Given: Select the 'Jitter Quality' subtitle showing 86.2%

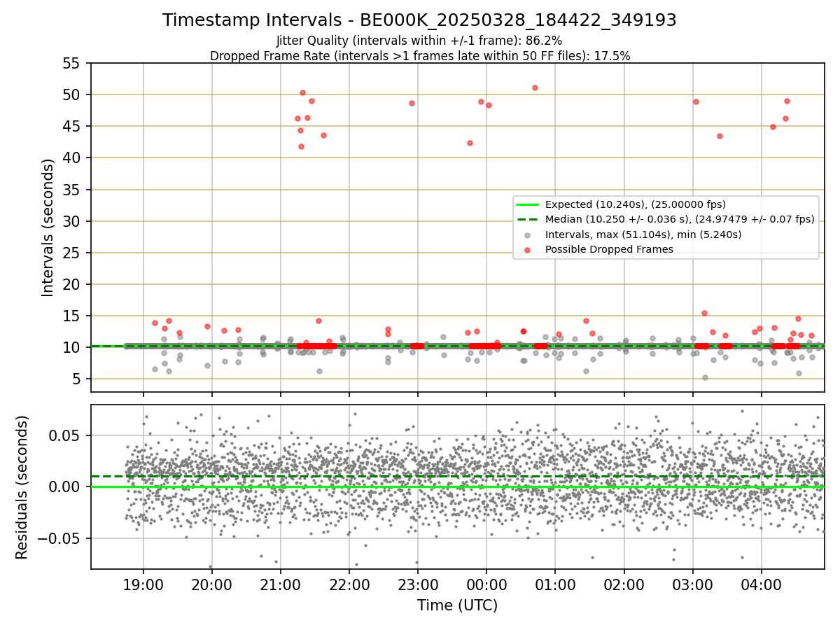Looking at the screenshot, I should point(419,41).
